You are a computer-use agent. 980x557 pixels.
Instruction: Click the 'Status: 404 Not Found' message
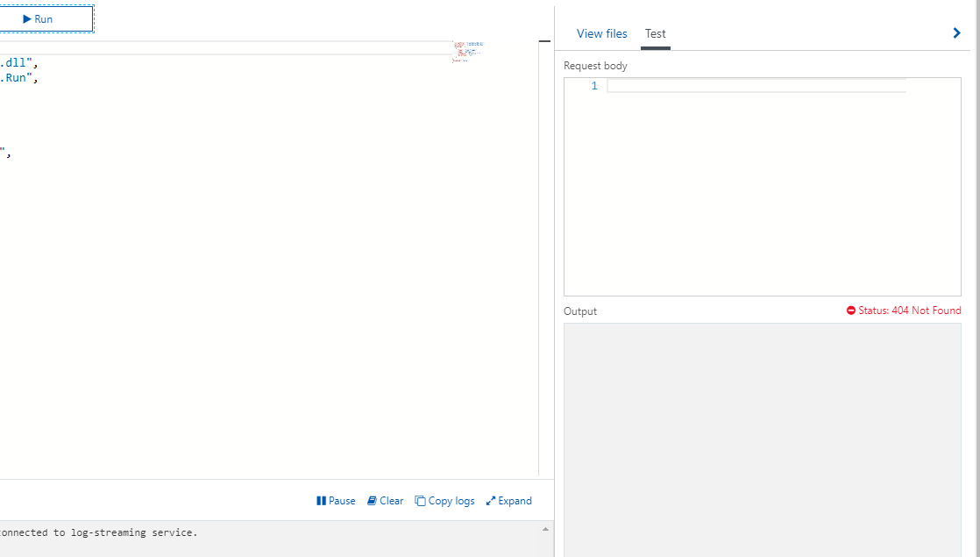pos(904,311)
